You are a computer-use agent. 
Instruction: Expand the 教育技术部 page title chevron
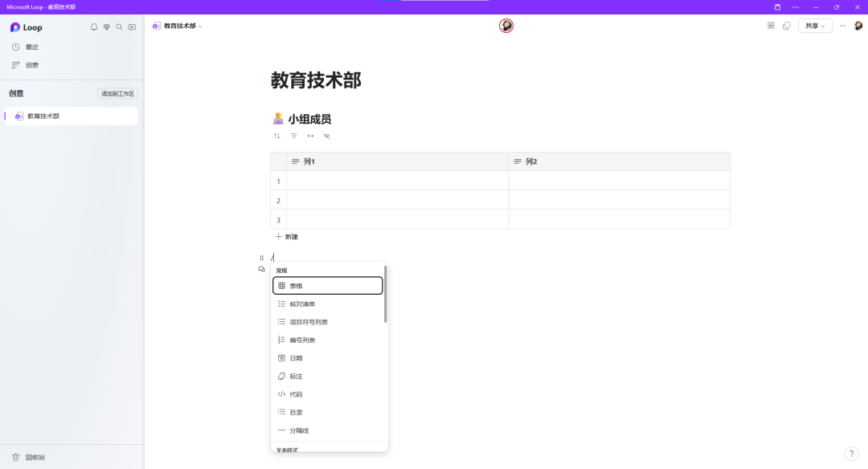click(199, 25)
